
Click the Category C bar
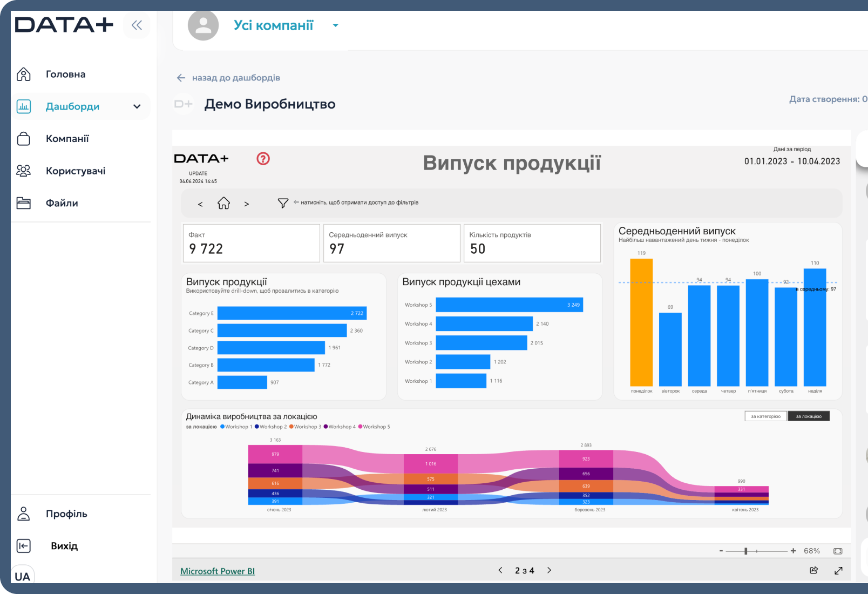(282, 330)
